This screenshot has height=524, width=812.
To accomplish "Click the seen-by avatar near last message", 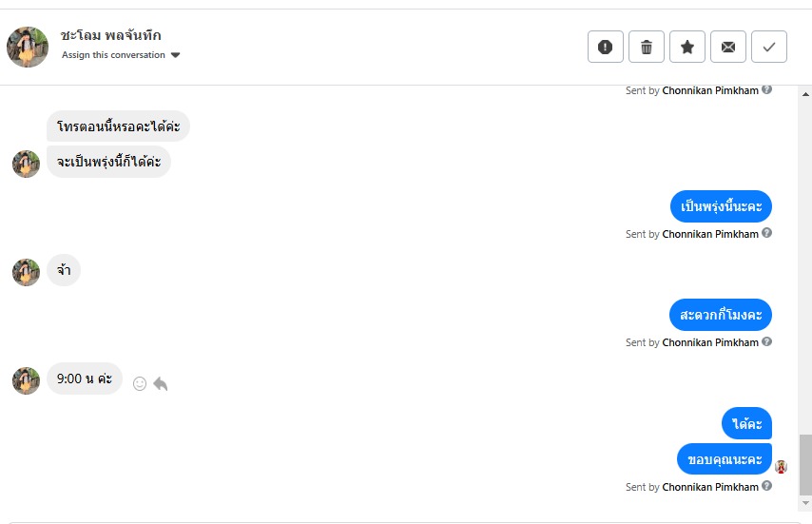I will pyautogui.click(x=782, y=467).
